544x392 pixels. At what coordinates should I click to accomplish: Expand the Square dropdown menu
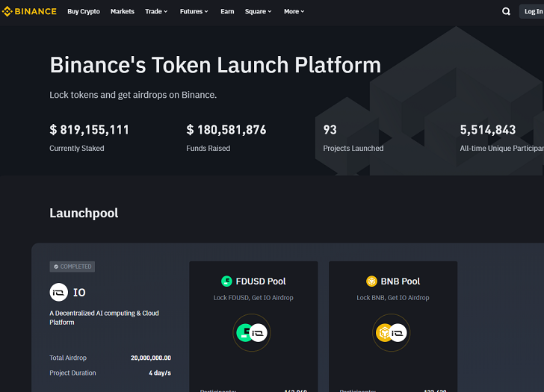click(258, 11)
